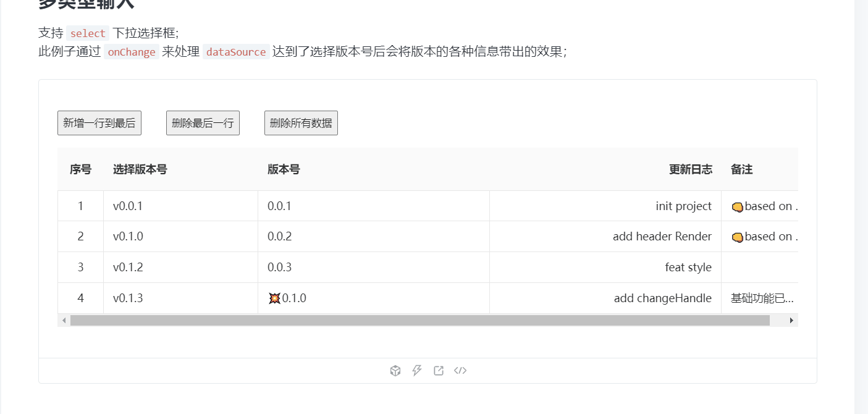Open version selector v0.0.1 in row 1
This screenshot has width=868, height=414.
coord(179,206)
